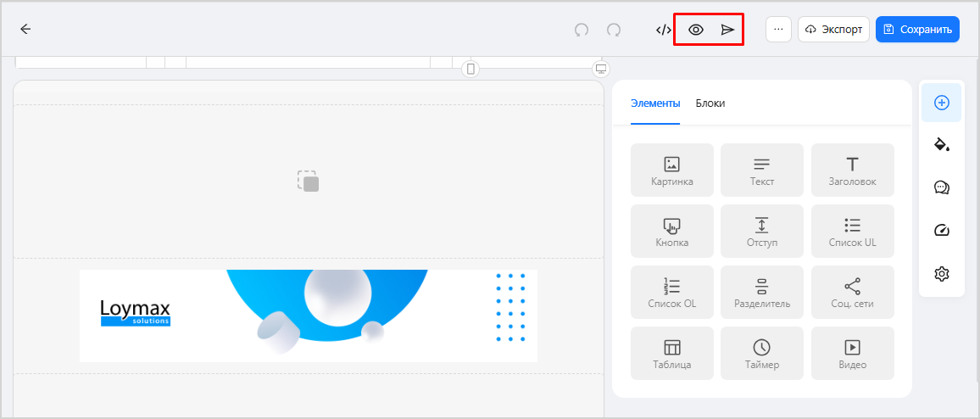The height and width of the screenshot is (419, 980).
Task: Select the Разделитель element
Action: point(762,292)
